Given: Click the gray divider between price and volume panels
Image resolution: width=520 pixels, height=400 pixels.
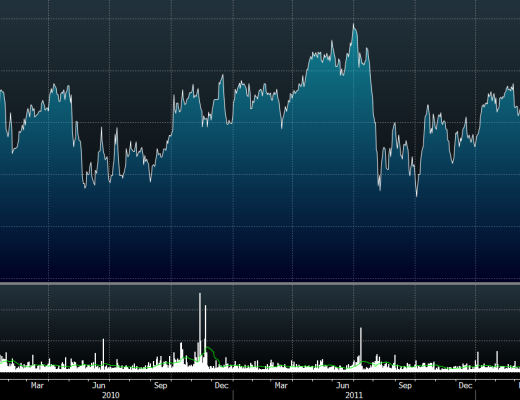Looking at the screenshot, I should pyautogui.click(x=260, y=283).
